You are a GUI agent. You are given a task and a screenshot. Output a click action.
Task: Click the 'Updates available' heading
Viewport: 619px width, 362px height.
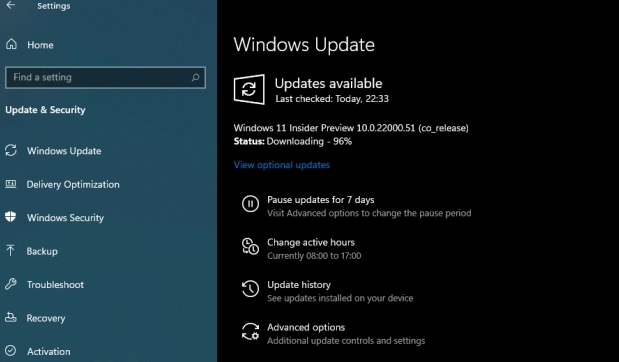[x=328, y=83]
